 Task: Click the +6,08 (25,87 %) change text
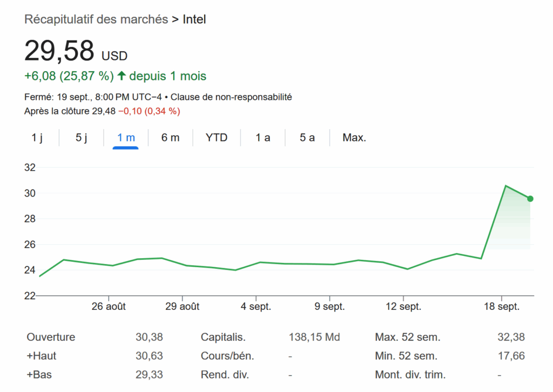coord(69,76)
